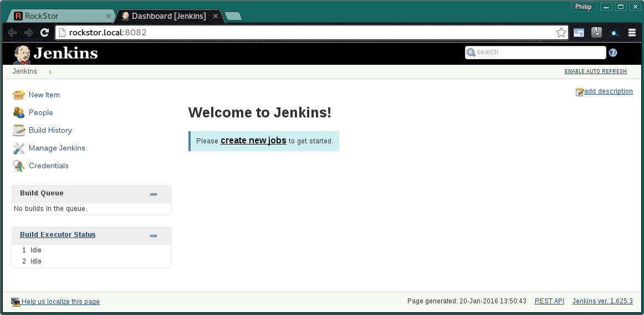Click the Jenkins butler logo
This screenshot has height=315, width=644.
tap(22, 55)
